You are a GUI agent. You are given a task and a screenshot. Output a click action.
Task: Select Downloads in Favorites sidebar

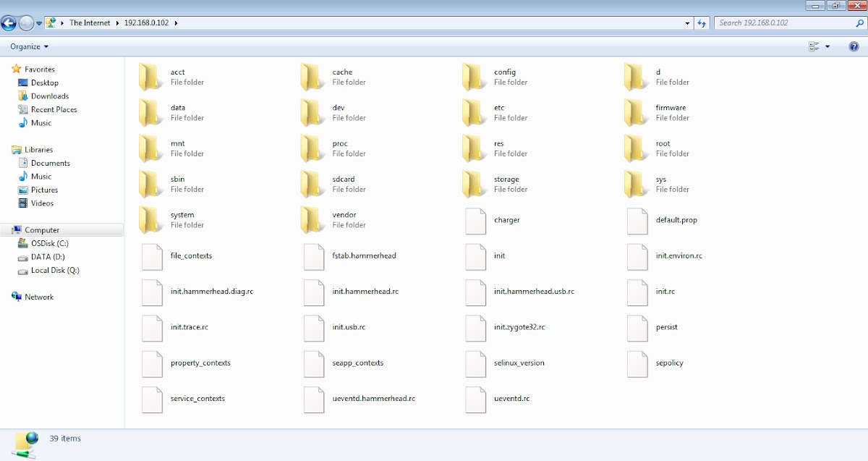click(x=49, y=96)
